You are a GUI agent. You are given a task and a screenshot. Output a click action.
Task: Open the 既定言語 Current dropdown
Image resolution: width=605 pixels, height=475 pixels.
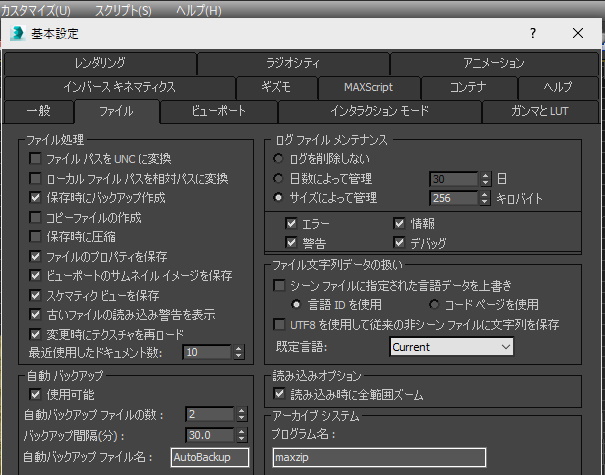[451, 347]
